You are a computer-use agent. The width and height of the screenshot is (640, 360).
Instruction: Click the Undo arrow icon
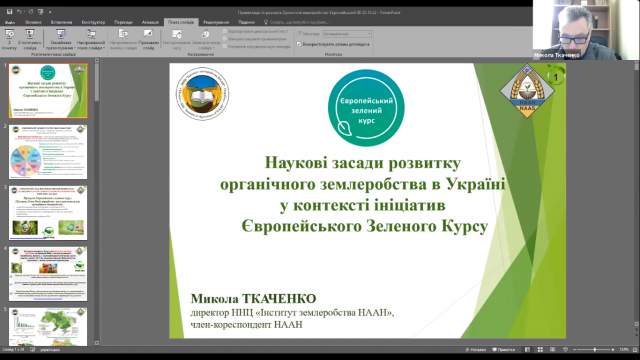19,12
